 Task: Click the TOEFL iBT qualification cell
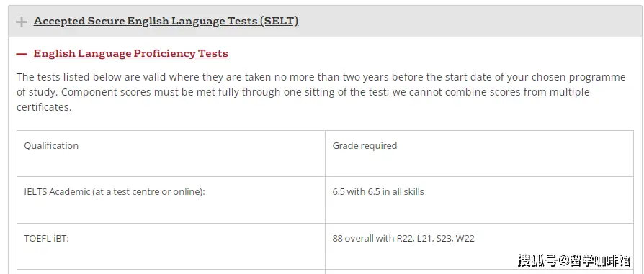click(171, 247)
